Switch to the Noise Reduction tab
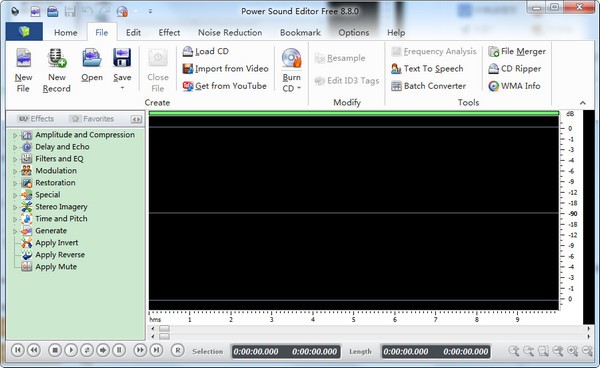 coord(230,33)
